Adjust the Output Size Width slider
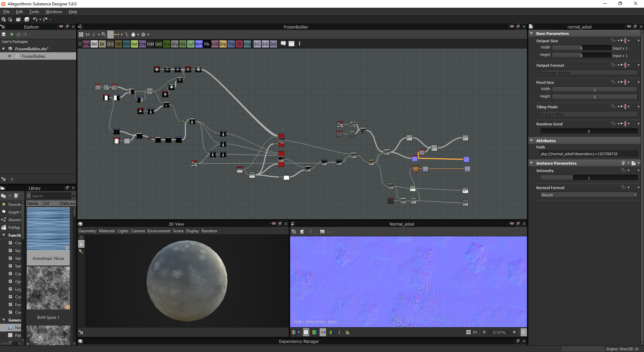Screen dimensions: 644x352 pos(581,48)
